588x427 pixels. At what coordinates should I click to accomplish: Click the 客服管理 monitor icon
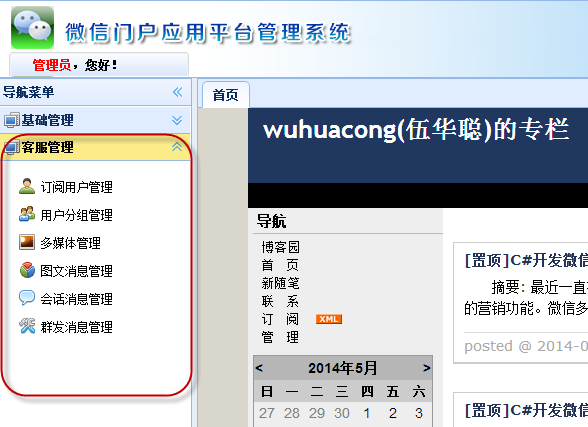[x=12, y=147]
